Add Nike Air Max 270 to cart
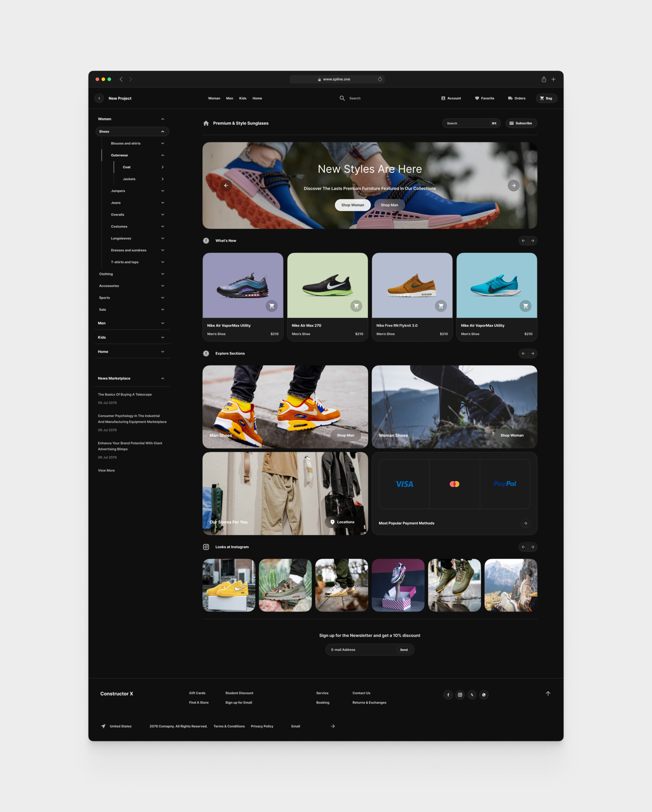Screen dimensions: 652x812 tap(356, 306)
